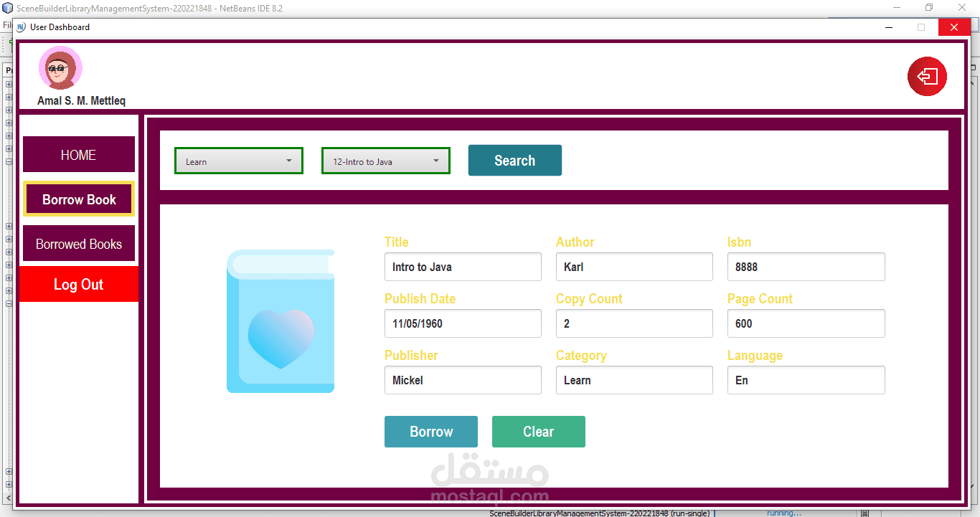Click the blue book cover illustration

coord(280,321)
